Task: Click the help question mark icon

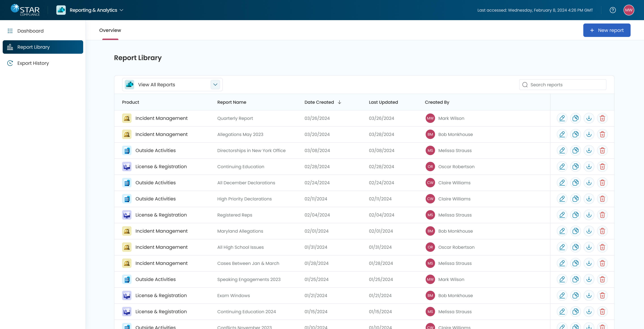Action: tap(612, 10)
